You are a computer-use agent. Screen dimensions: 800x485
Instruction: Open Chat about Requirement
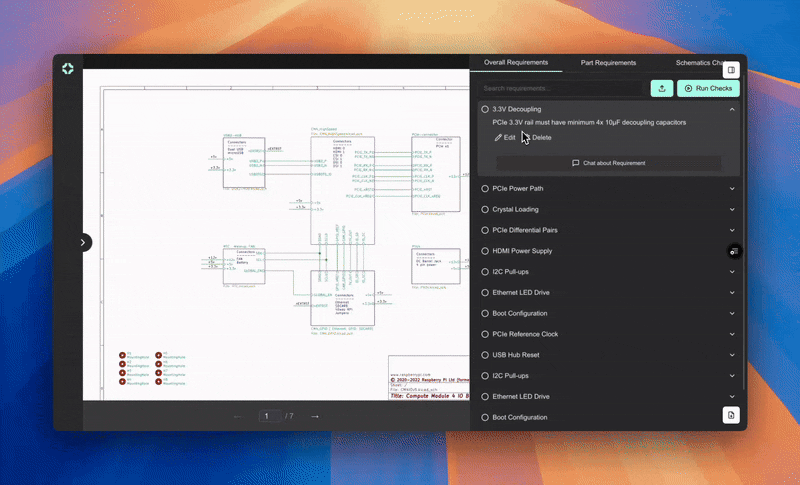(x=608, y=163)
